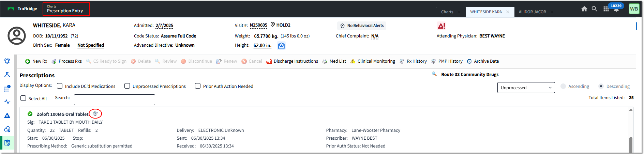The width and height of the screenshot is (644, 155).
Task: Open the magnifier search icon in header
Action: 594,9
